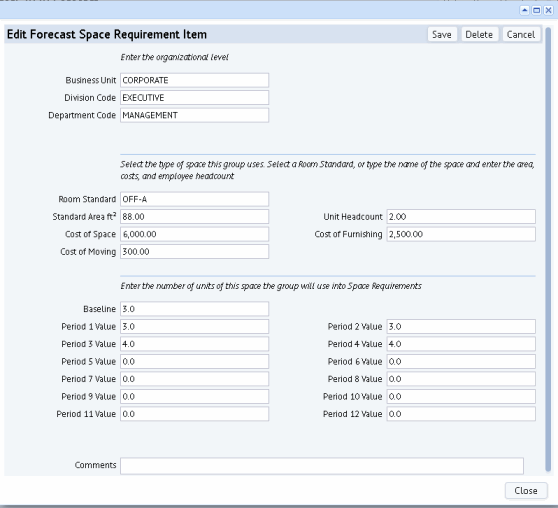558x508 pixels.
Task: Edit the Cost of Furnishing value
Action: tap(461, 234)
